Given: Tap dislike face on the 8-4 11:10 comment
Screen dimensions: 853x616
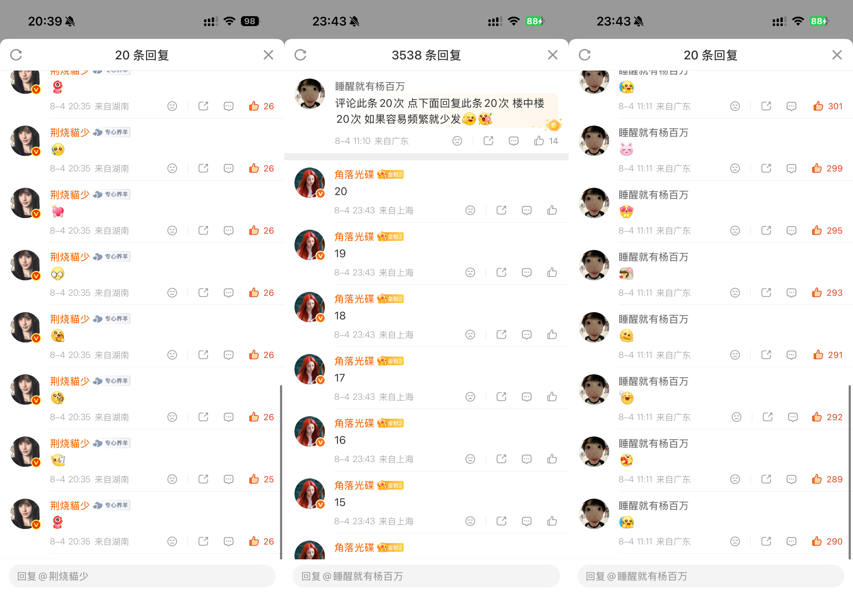Looking at the screenshot, I should pyautogui.click(x=457, y=141).
